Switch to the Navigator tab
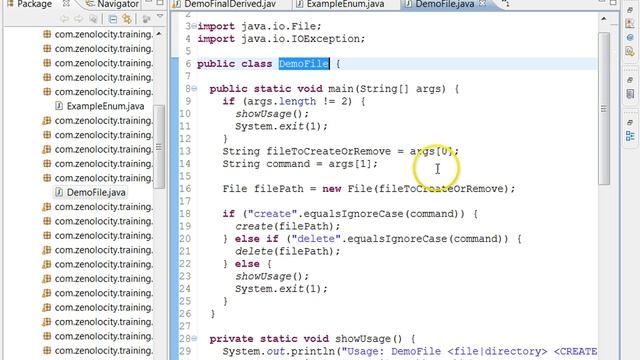640x360 pixels. point(113,4)
